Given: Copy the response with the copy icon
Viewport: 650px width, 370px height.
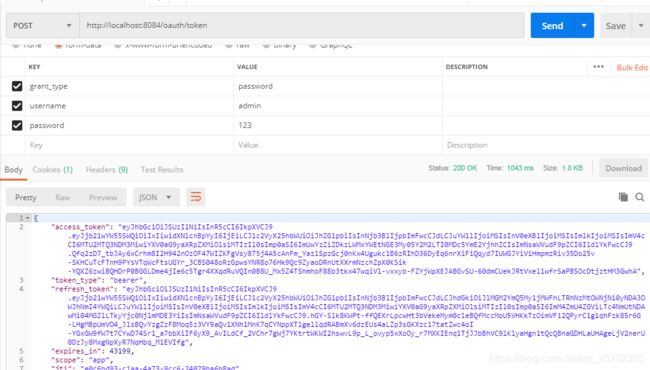Looking at the screenshot, I should (623, 197).
